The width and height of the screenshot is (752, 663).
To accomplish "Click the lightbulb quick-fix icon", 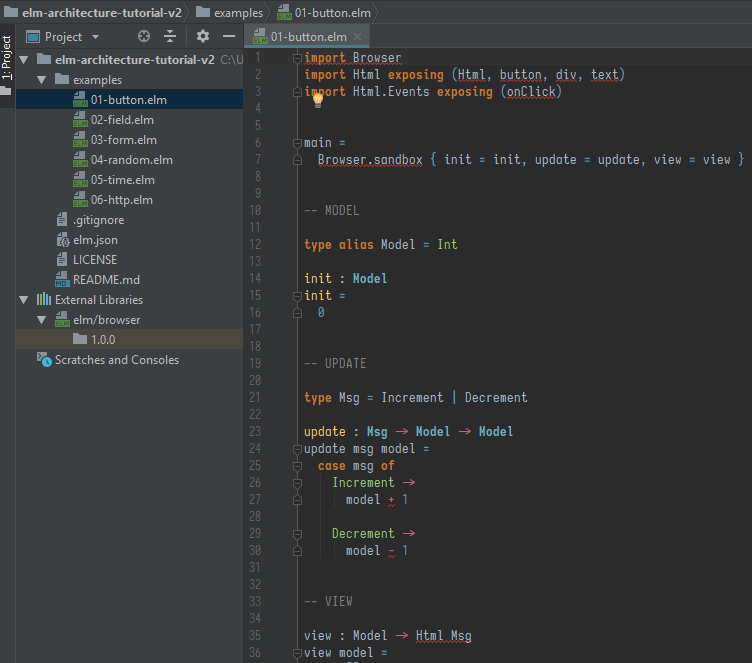I will coord(317,100).
